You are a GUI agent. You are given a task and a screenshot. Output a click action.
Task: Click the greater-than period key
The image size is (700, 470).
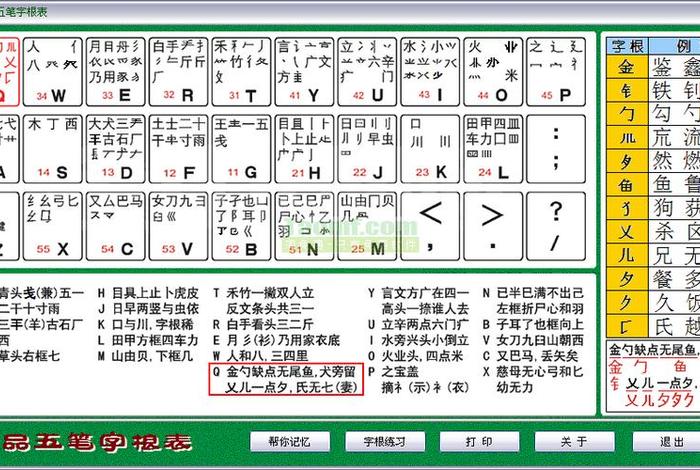pos(493,226)
